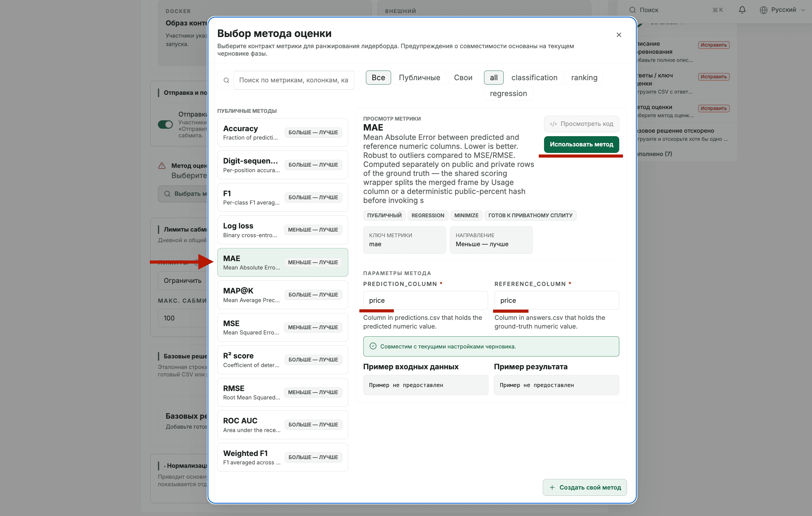The height and width of the screenshot is (516, 812).
Task: Click the metrics search field in the dialog
Action: 293,80
